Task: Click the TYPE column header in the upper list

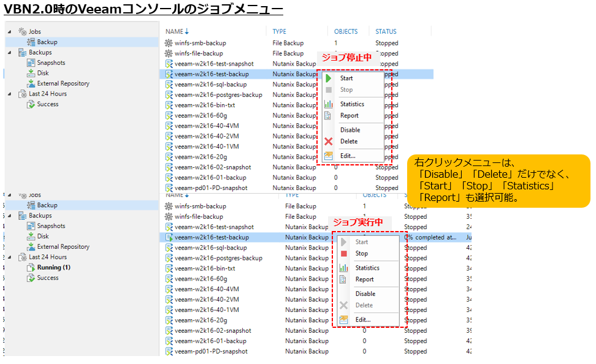Action: (280, 31)
